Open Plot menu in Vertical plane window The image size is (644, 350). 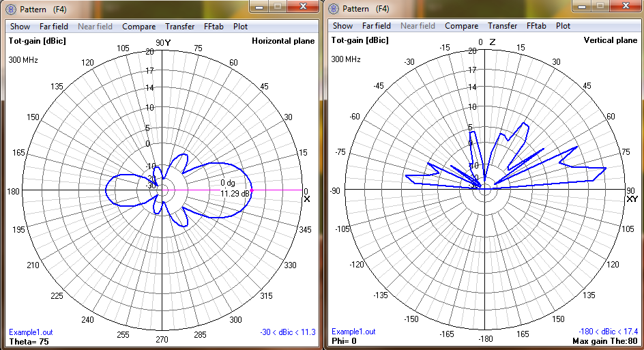pyautogui.click(x=563, y=26)
